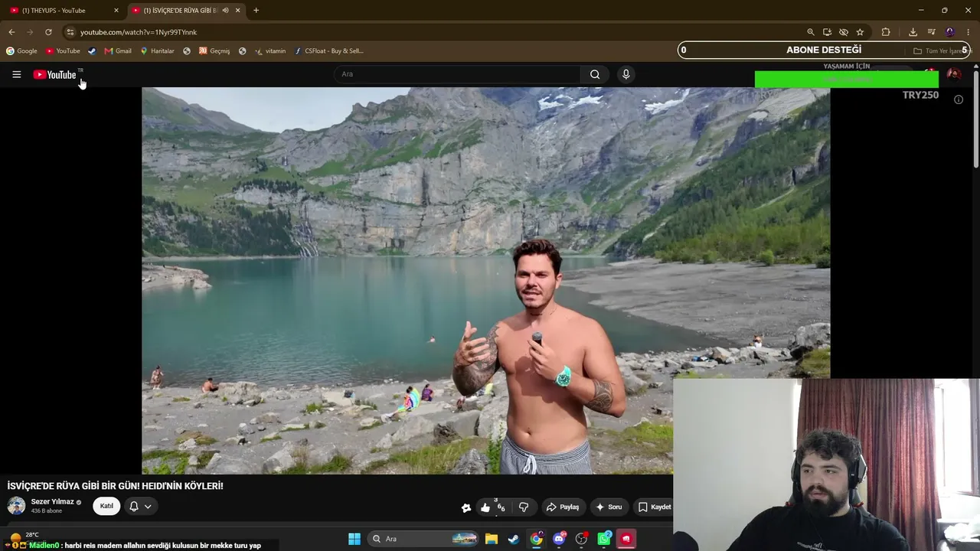The width and height of the screenshot is (980, 551).
Task: Open Discord from the taskbar
Action: [x=559, y=539]
